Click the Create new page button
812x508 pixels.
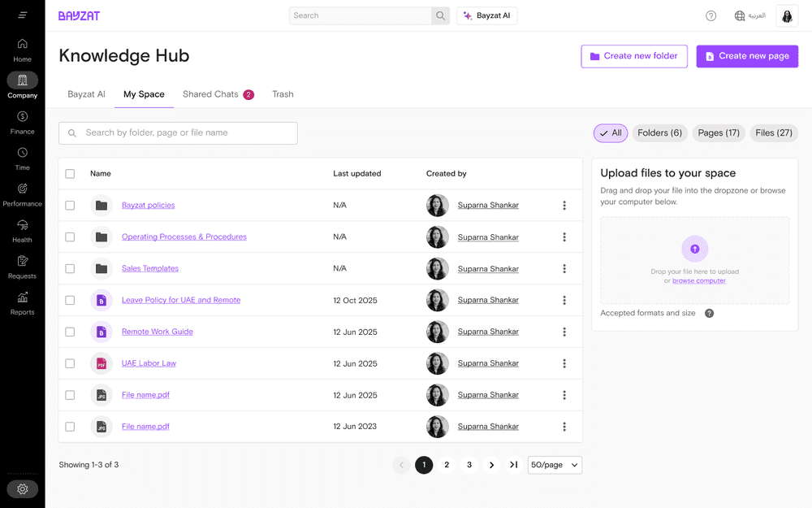[x=746, y=56]
